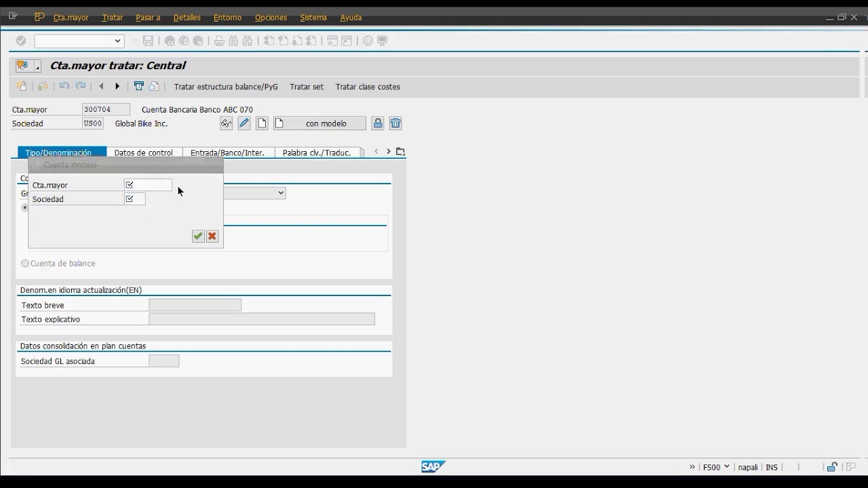This screenshot has width=868, height=488.
Task: Click the Customize local layout monitor icon
Action: [x=382, y=41]
